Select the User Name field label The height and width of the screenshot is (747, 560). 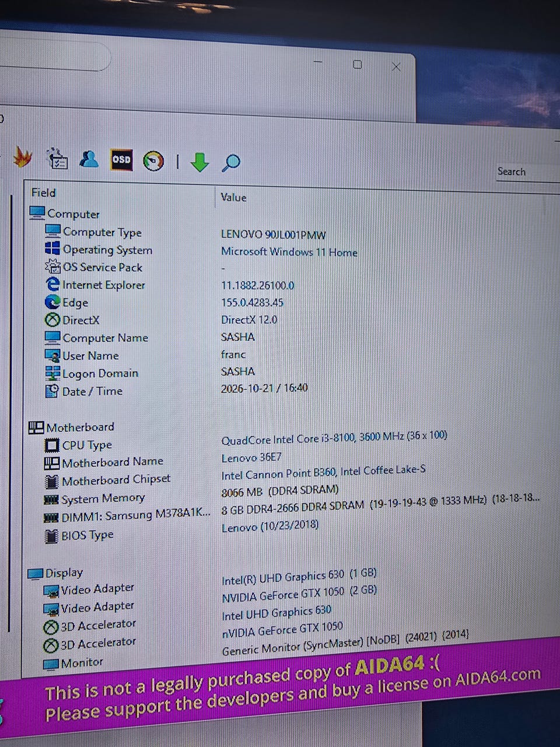click(90, 355)
